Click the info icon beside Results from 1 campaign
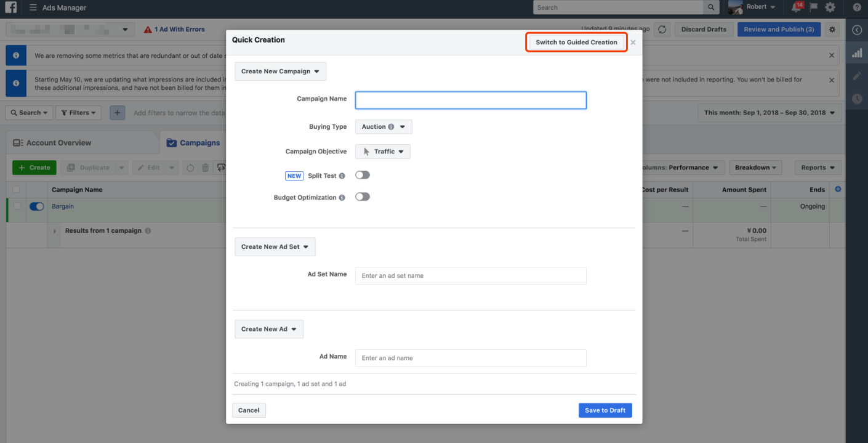868x443 pixels. (148, 231)
